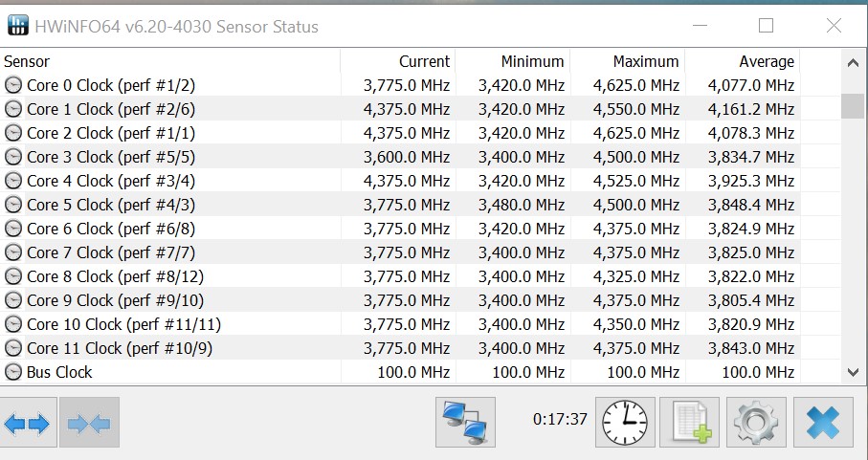Open the network remote monitoring icon
Screen dimensions: 868x460
(465, 423)
